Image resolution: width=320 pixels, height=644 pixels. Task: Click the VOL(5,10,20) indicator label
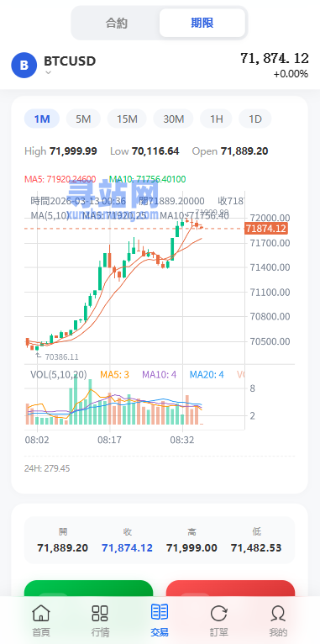click(59, 375)
